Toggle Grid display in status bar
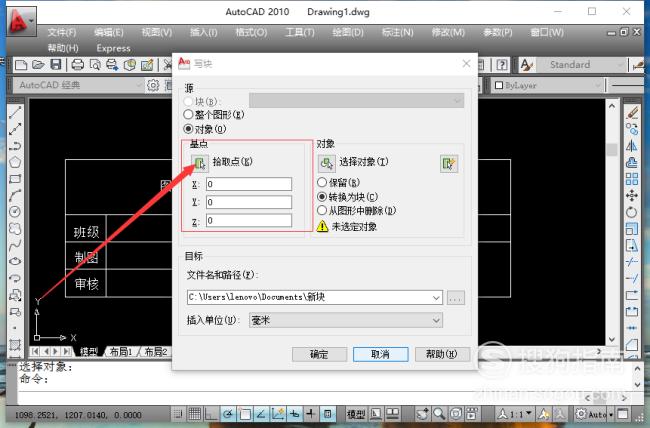 tap(194, 413)
